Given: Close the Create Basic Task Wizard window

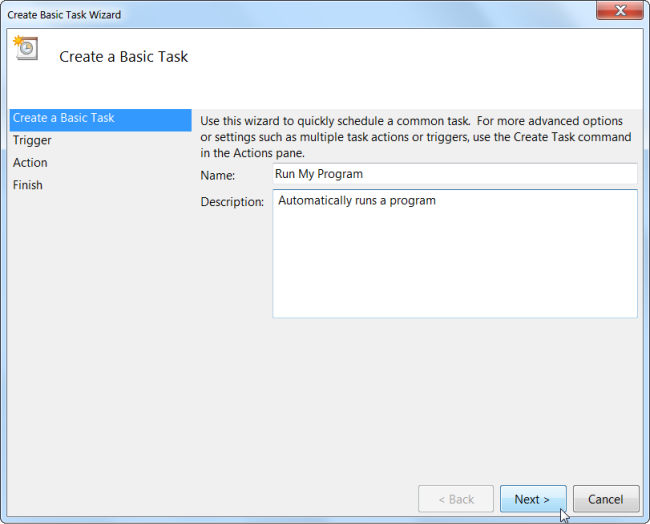Looking at the screenshot, I should [x=618, y=12].
